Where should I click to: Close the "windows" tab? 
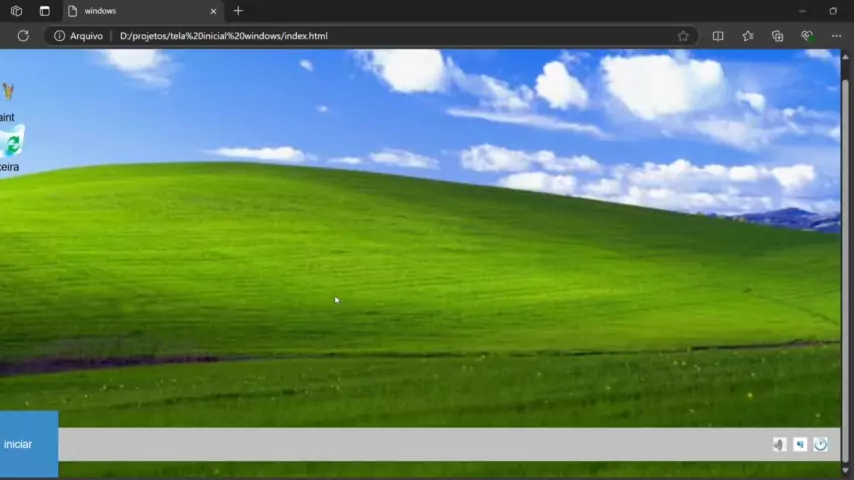click(x=213, y=11)
